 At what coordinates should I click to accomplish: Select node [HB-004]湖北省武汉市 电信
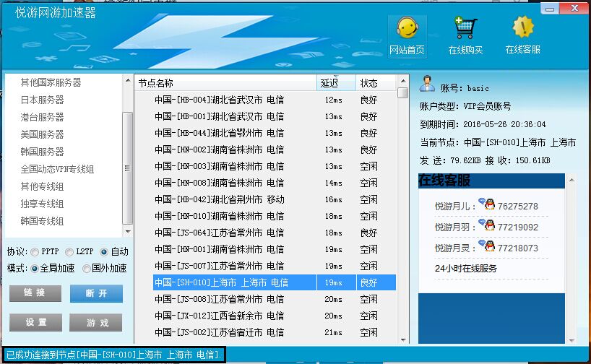point(220,100)
